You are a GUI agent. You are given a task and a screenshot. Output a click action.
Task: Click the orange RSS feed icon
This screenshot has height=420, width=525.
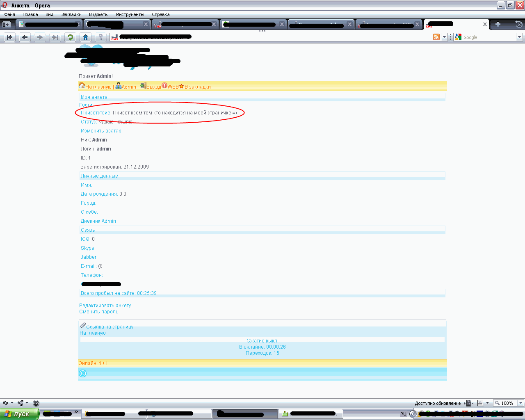pyautogui.click(x=436, y=37)
